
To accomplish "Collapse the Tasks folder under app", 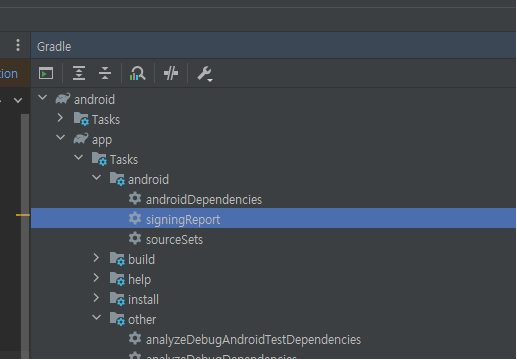I will click(78, 158).
